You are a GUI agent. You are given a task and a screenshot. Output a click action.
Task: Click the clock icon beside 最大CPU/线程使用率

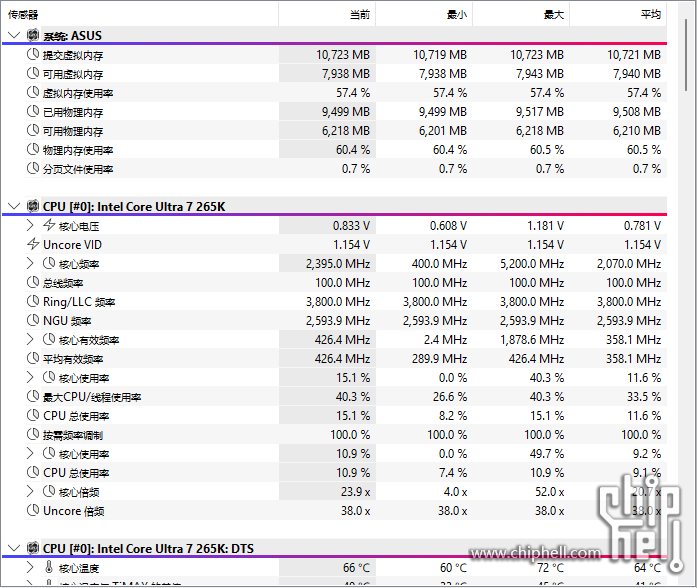pyautogui.click(x=33, y=396)
